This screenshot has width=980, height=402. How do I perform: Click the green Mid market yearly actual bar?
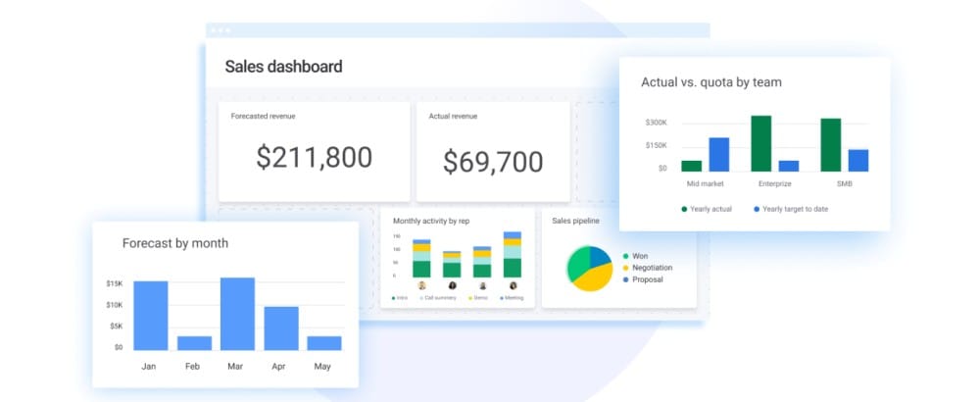691,167
